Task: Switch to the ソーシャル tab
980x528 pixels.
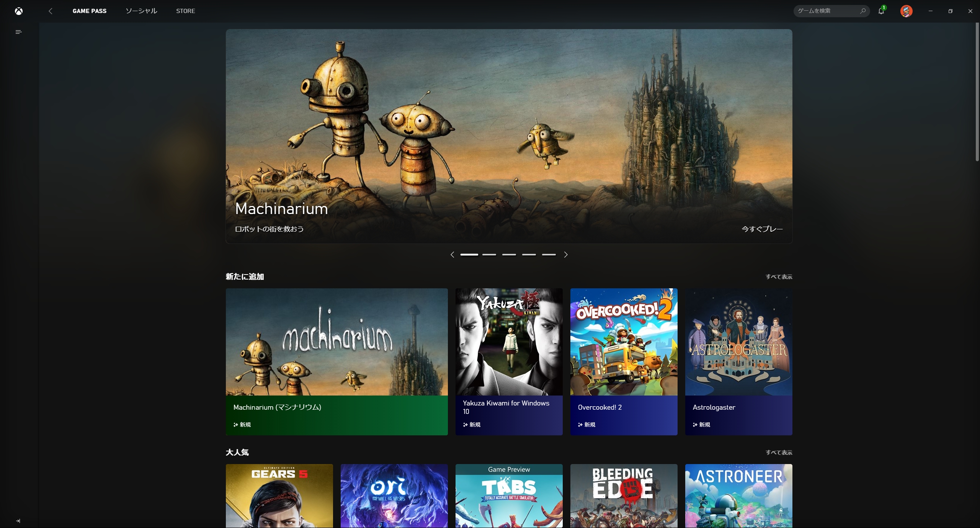Action: click(x=141, y=11)
